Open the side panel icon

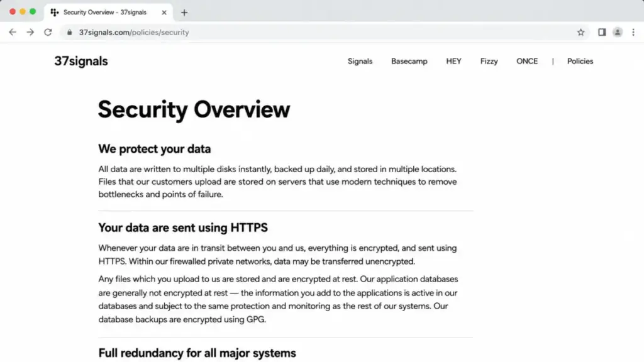pos(602,32)
